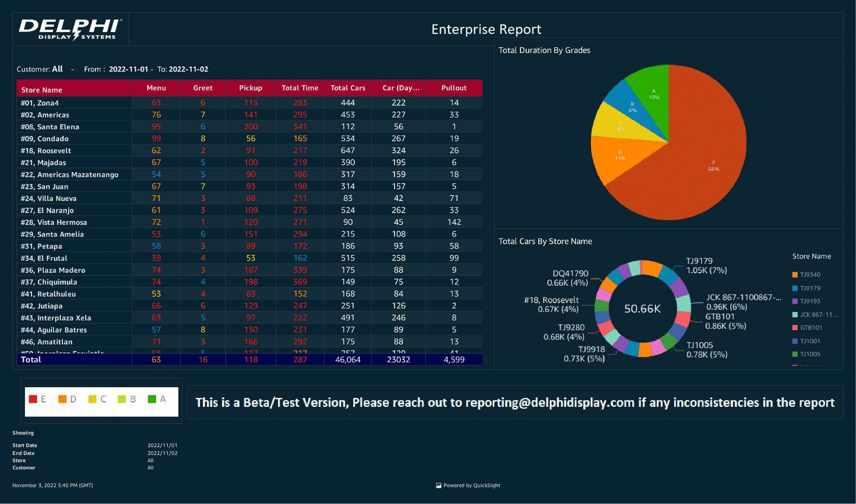Screen dimensions: 856x504
Task: Select the #09, Condado store name
Action: [x=45, y=139]
